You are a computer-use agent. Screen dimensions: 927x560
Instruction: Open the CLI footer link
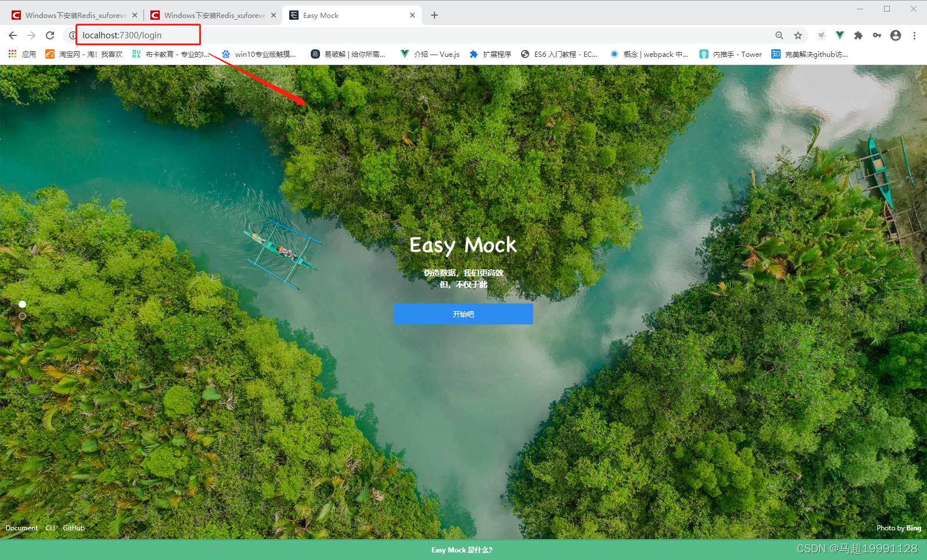click(x=50, y=528)
